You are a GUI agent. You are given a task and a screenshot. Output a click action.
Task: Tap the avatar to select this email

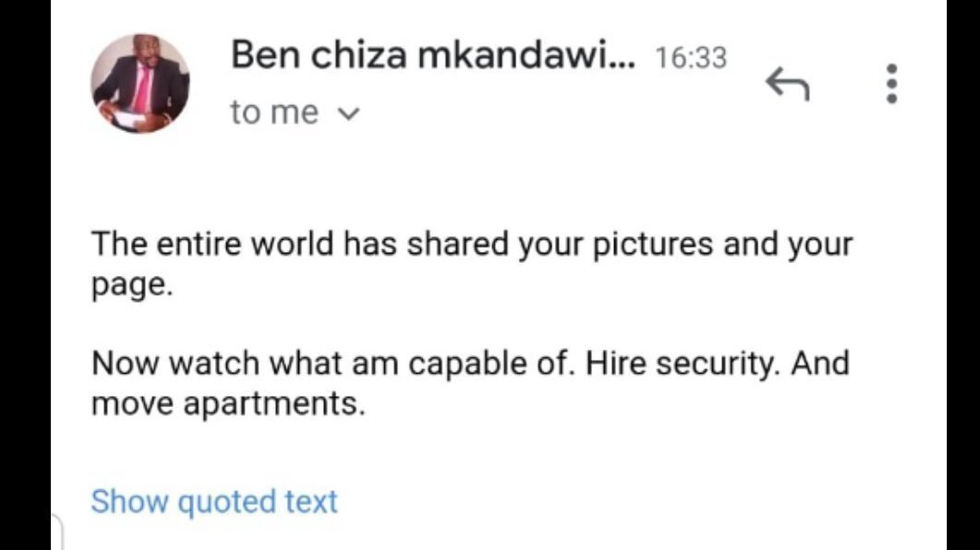(x=143, y=83)
